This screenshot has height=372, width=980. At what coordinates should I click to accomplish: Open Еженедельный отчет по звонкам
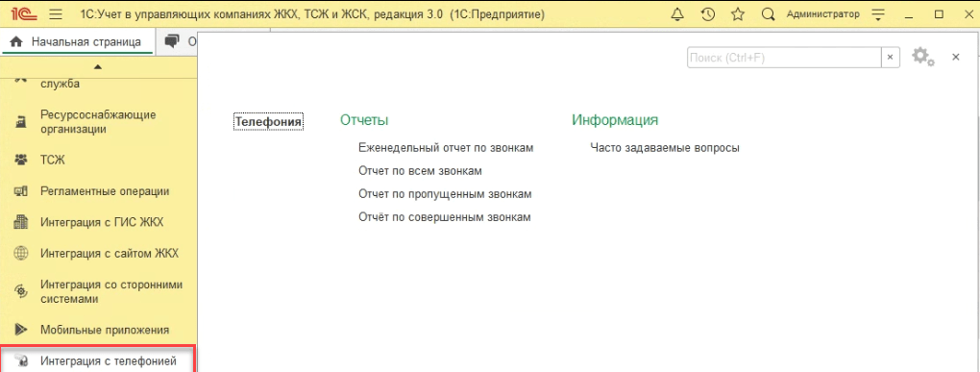(x=446, y=148)
